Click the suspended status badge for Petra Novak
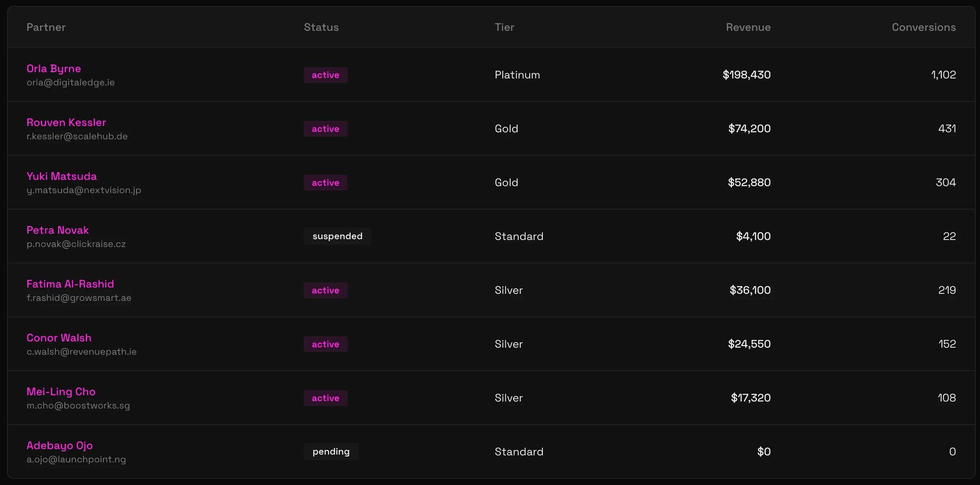 [337, 236]
